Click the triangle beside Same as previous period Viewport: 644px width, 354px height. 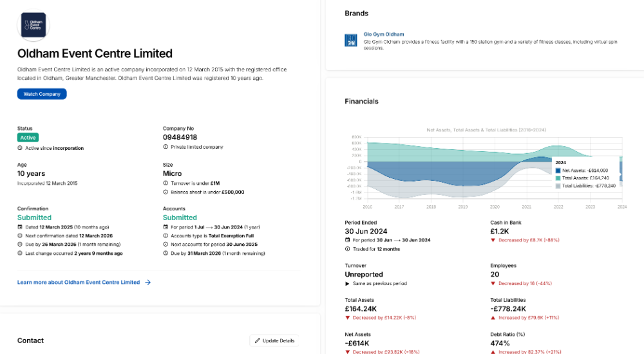[348, 283]
